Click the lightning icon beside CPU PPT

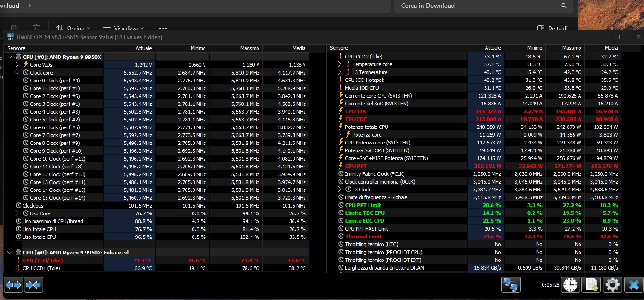click(x=341, y=166)
